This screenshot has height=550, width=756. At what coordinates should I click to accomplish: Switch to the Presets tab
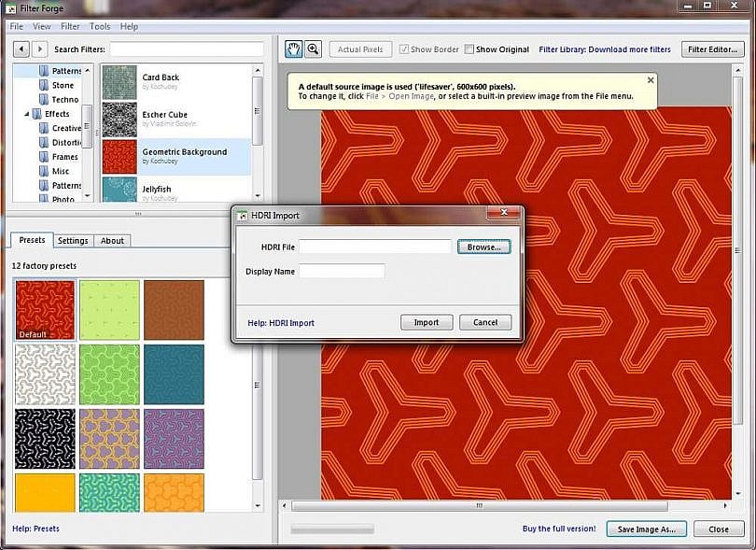[32, 240]
